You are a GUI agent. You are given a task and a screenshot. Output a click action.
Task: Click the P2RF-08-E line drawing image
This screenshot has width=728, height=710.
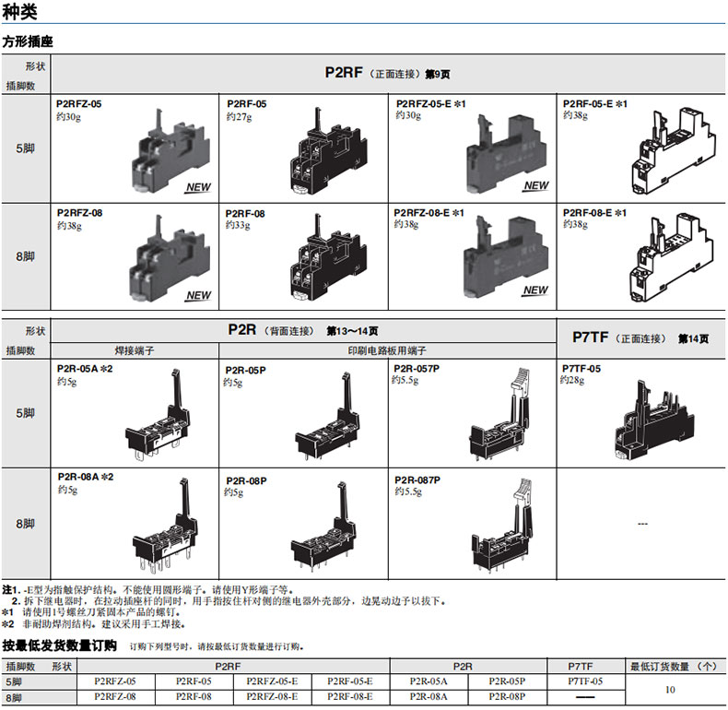[x=670, y=263]
